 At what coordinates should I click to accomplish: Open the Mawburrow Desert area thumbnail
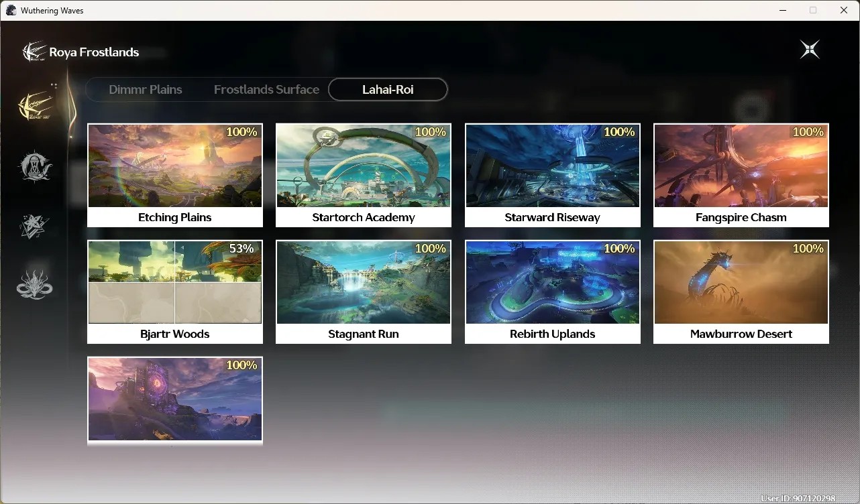point(741,282)
